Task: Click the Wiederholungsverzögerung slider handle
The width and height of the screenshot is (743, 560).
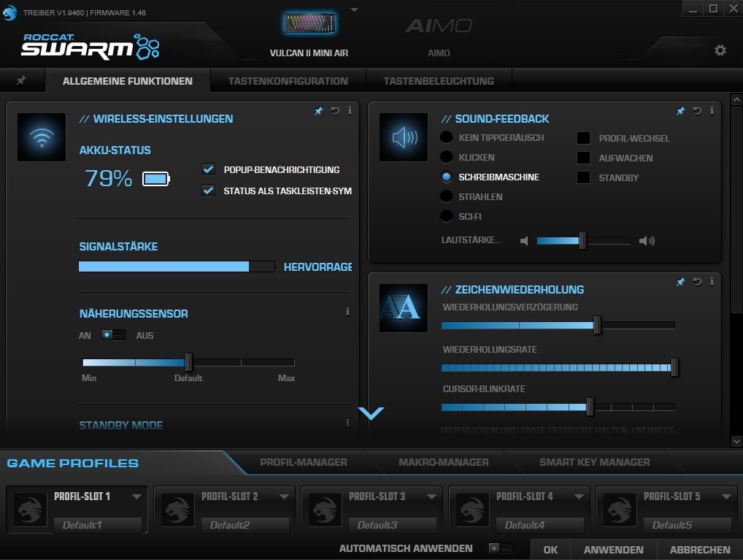Action: (x=597, y=325)
